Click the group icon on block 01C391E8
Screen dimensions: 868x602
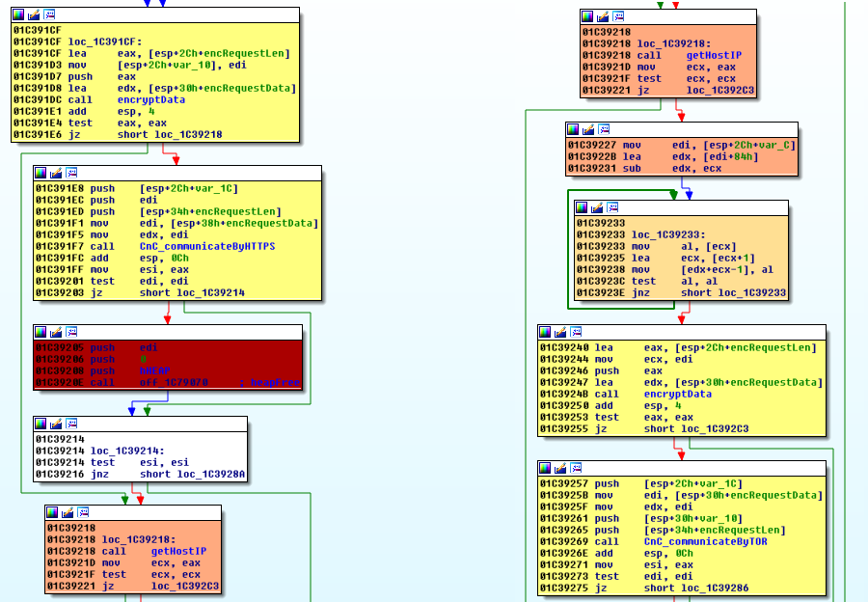click(x=69, y=173)
